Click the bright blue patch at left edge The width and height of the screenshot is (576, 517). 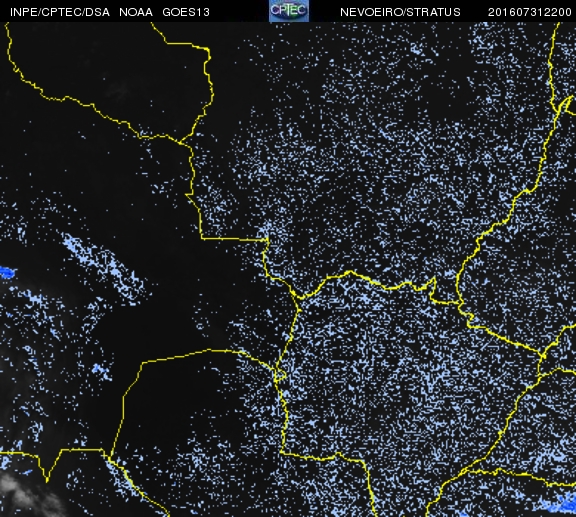point(7,273)
